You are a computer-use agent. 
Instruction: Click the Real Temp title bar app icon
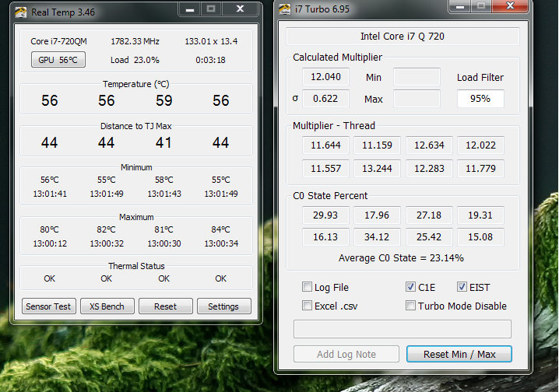tap(21, 12)
